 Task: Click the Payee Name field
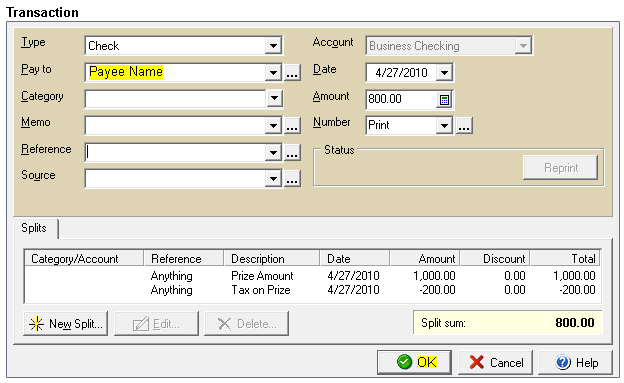tap(175, 72)
